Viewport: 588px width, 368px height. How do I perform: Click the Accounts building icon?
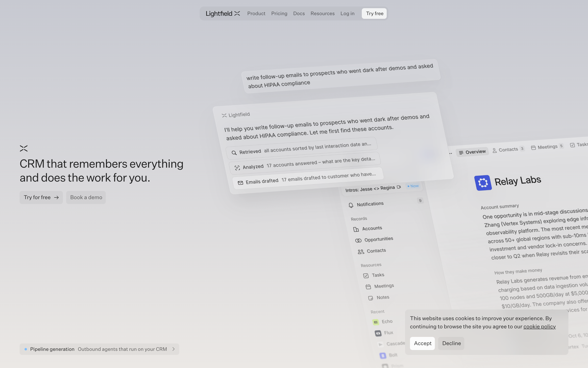[x=356, y=229]
